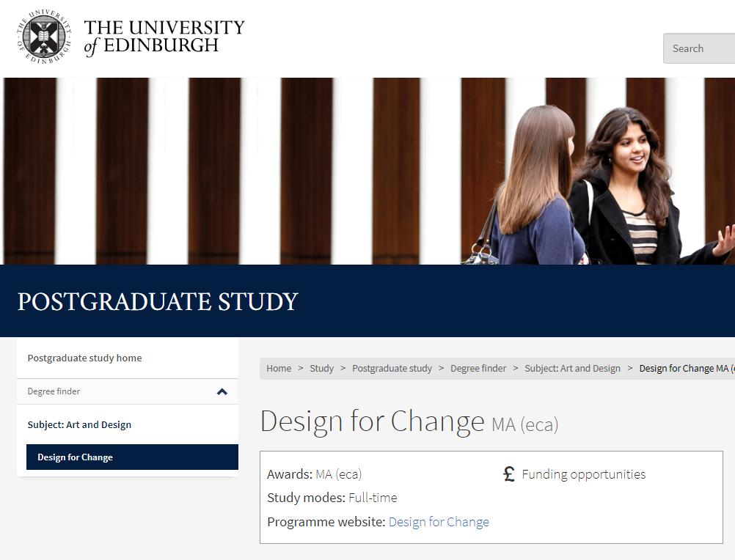Viewport: 735px width, 560px height.
Task: Go to Home in the breadcrumb
Action: coord(279,369)
